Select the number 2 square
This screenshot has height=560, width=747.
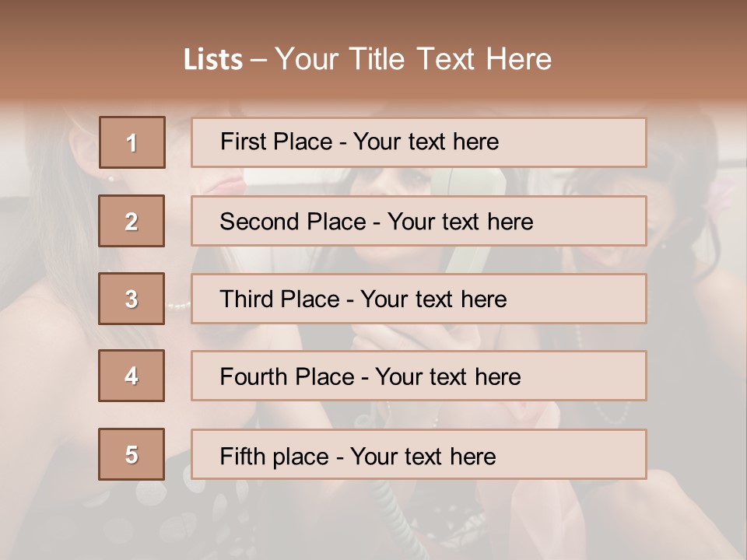tap(132, 221)
